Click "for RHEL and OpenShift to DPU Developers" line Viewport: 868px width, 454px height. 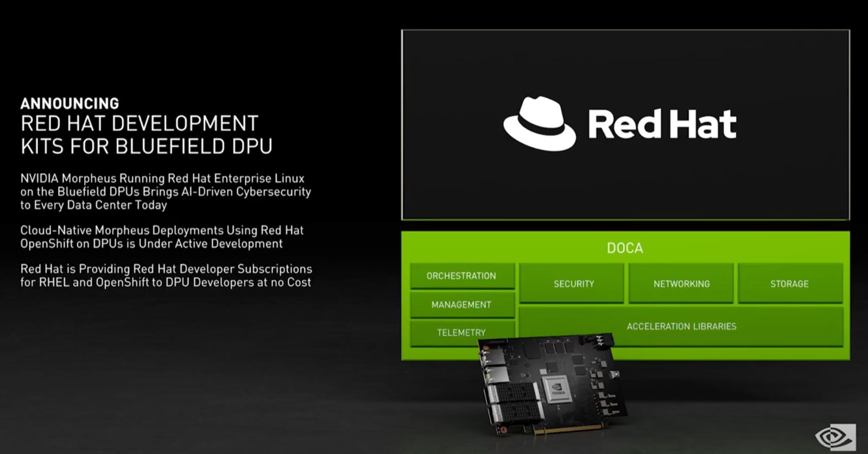point(166,282)
